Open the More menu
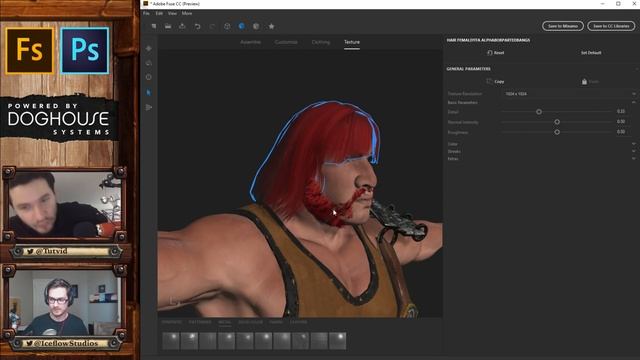The height and width of the screenshot is (360, 640). [187, 13]
